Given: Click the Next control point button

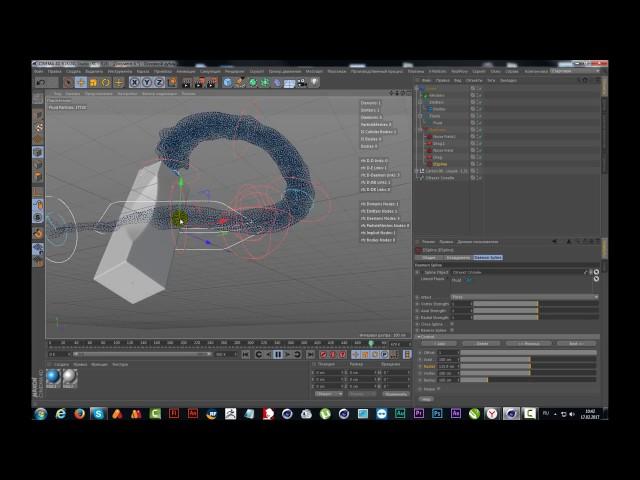Looking at the screenshot, I should (x=576, y=344).
